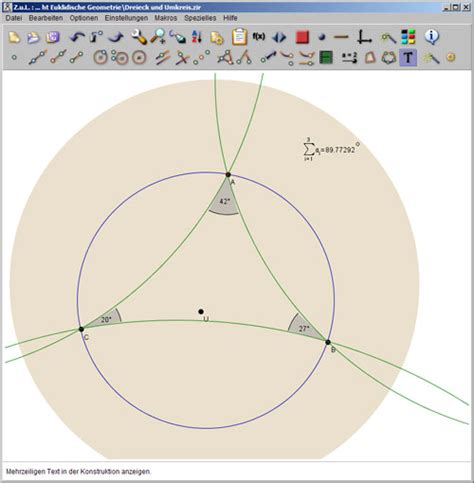Viewport: 474px width, 483px height.
Task: Select the wrench edit-object tool
Action: click(x=139, y=37)
